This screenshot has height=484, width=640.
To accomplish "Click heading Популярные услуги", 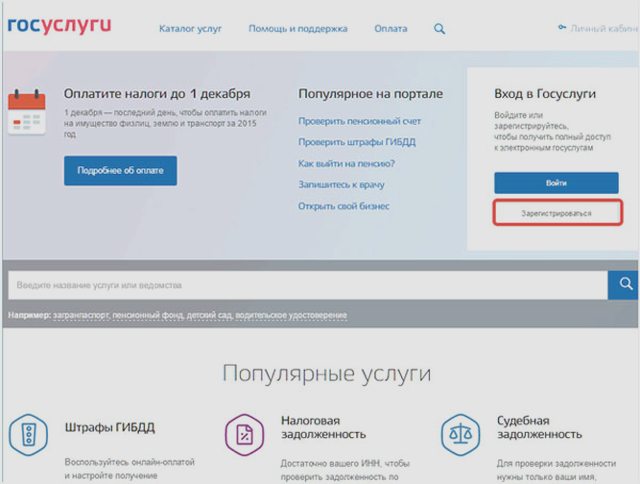I will click(x=327, y=374).
